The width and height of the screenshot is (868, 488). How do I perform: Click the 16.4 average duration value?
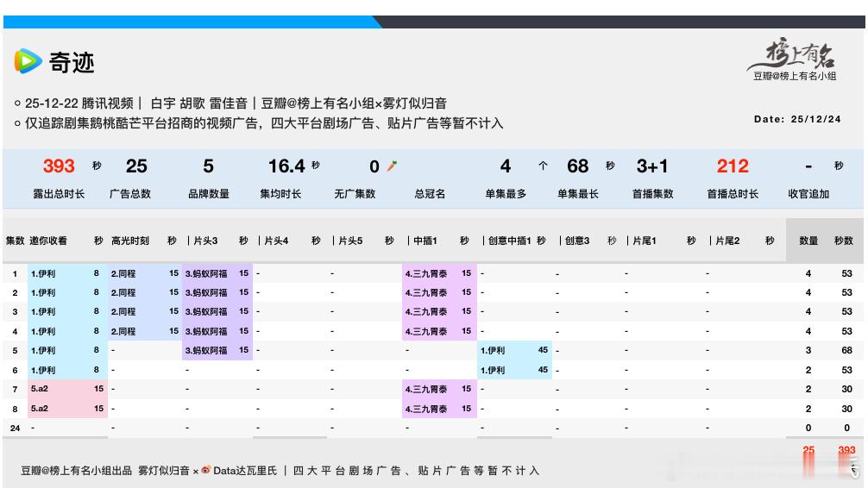point(286,166)
